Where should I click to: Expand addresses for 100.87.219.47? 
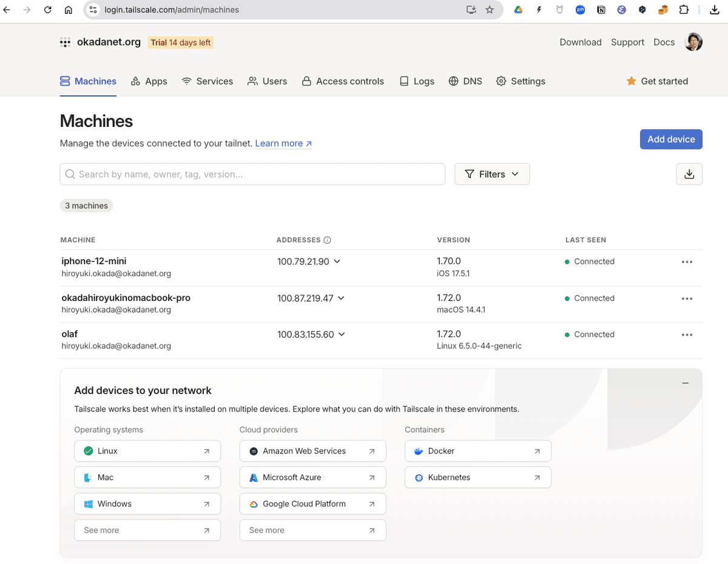click(x=341, y=298)
